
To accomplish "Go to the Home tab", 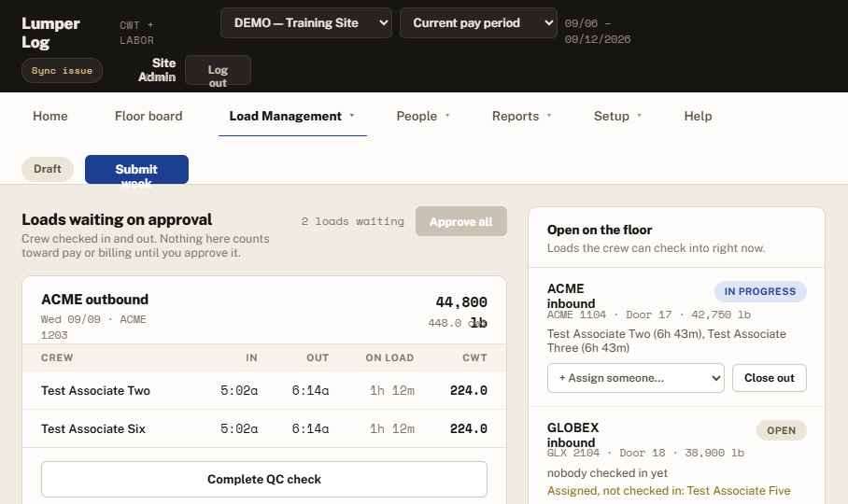I will (50, 116).
